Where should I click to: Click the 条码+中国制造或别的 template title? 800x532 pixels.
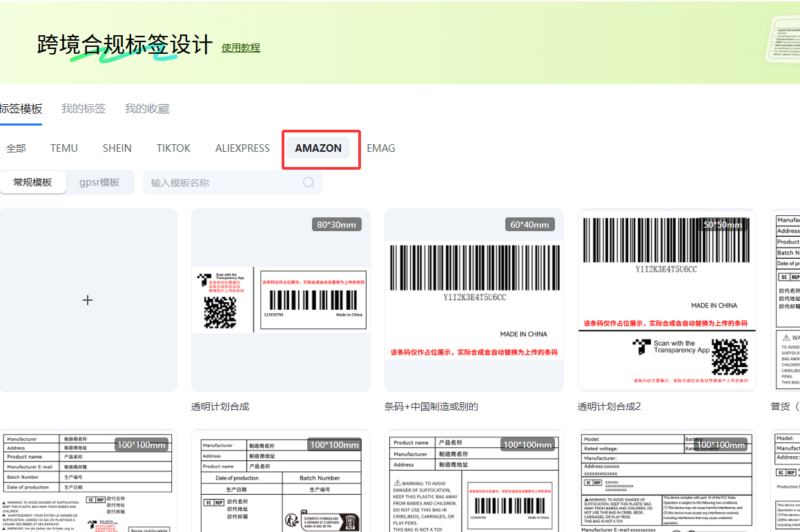point(431,406)
